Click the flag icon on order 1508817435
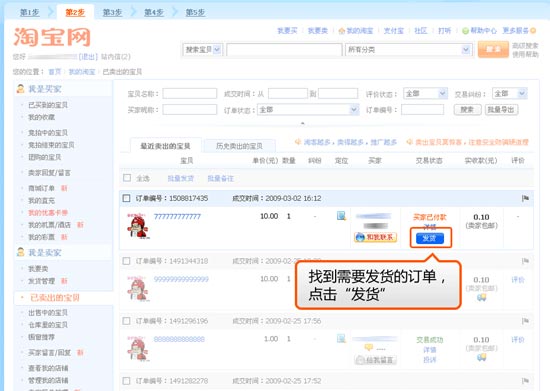The height and width of the screenshot is (391, 550). (525, 198)
